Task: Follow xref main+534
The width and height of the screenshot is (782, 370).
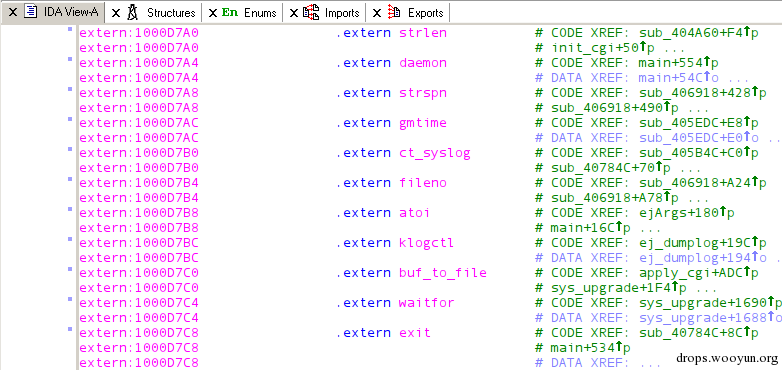Action: pos(584,348)
